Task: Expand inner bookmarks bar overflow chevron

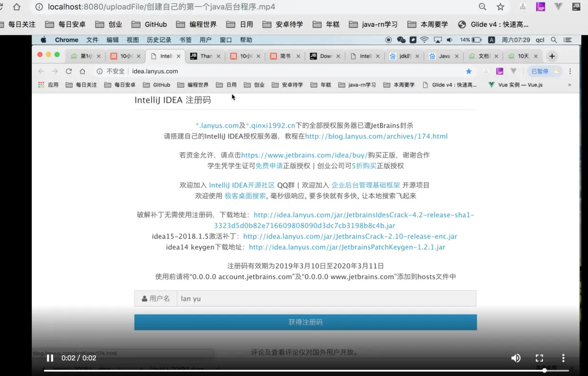Action: point(570,85)
